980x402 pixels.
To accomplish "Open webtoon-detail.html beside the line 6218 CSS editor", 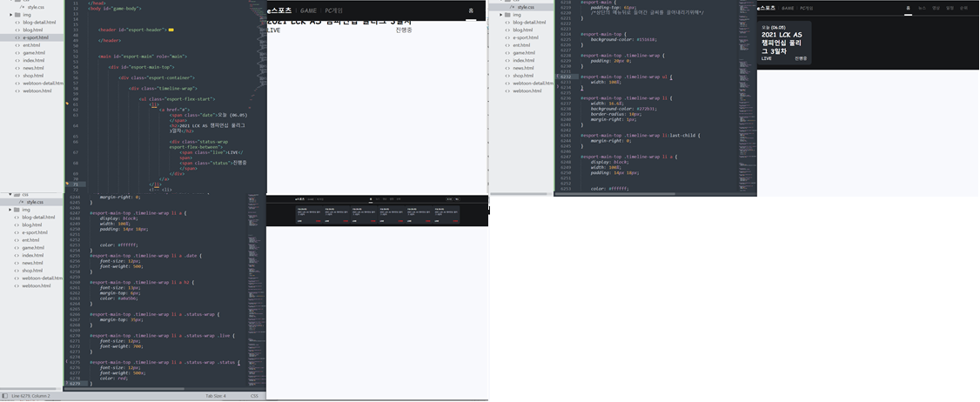I will coord(534,84).
